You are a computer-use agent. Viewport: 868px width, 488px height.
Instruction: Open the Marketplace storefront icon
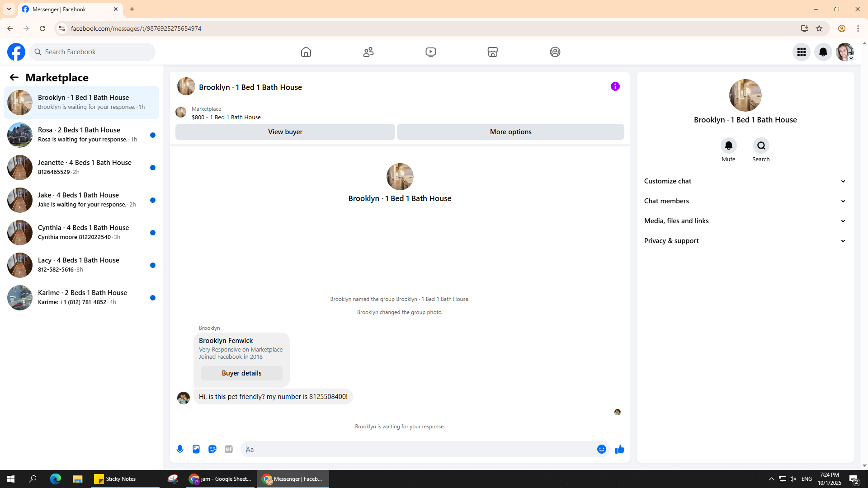493,52
